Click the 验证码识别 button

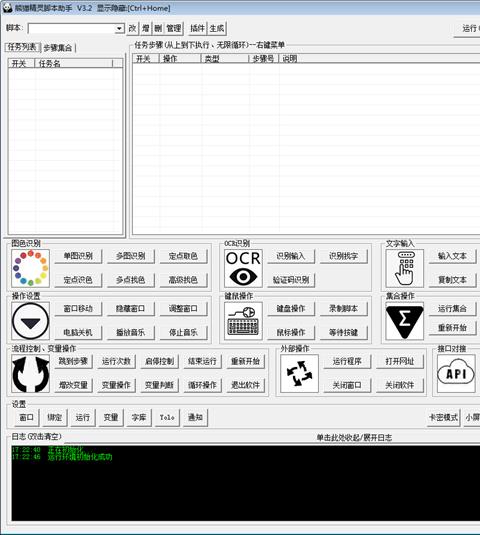pos(291,280)
